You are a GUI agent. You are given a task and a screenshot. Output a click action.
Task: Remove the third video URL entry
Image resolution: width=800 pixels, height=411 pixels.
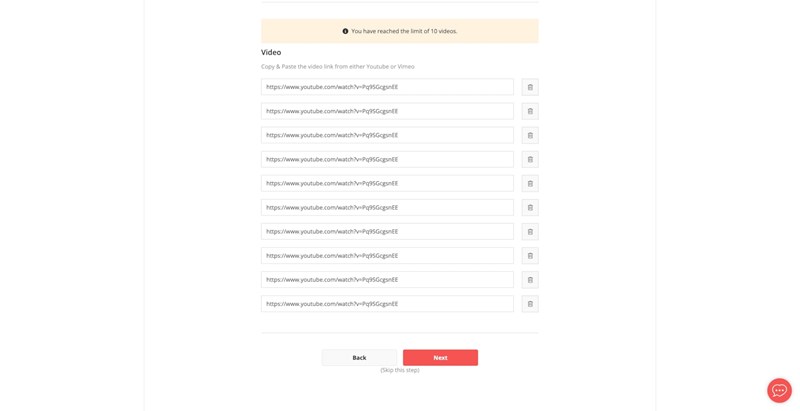coord(530,135)
